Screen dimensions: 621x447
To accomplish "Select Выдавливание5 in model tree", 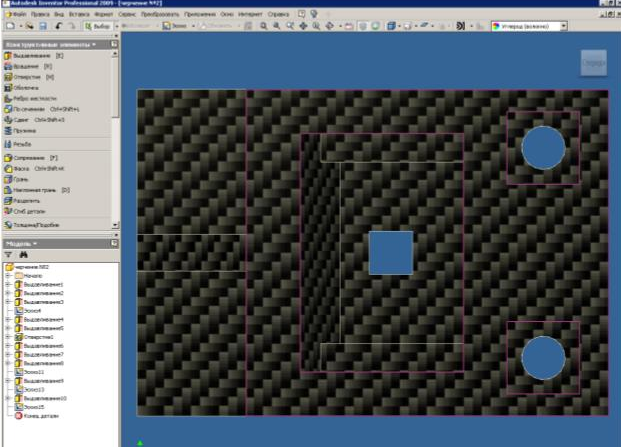I will click(x=39, y=328).
